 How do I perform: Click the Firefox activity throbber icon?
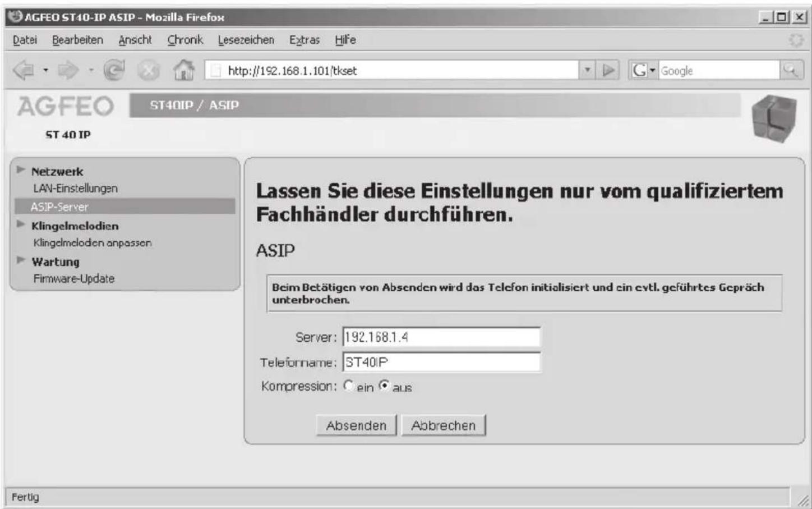coord(796,40)
